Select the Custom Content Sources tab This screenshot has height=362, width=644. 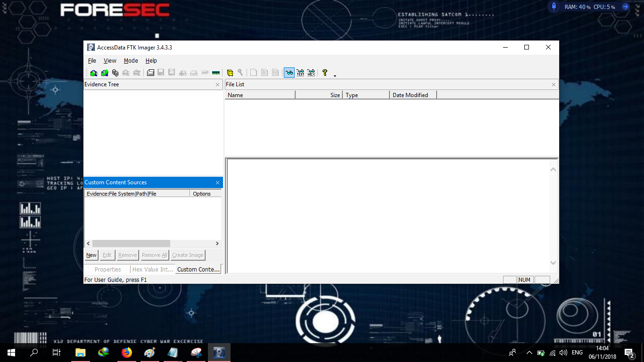pyautogui.click(x=198, y=269)
